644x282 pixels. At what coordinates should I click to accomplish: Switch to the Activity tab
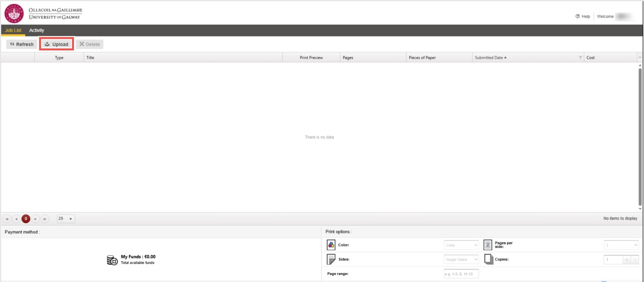36,30
